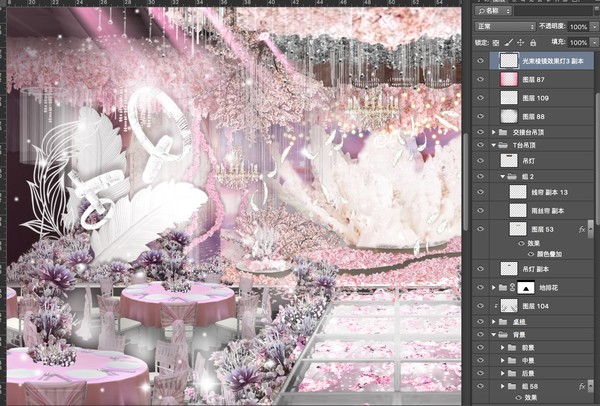This screenshot has height=406, width=600.
Task: Hide the 光束棱镜效果灯3 副本 layer
Action: click(x=481, y=61)
